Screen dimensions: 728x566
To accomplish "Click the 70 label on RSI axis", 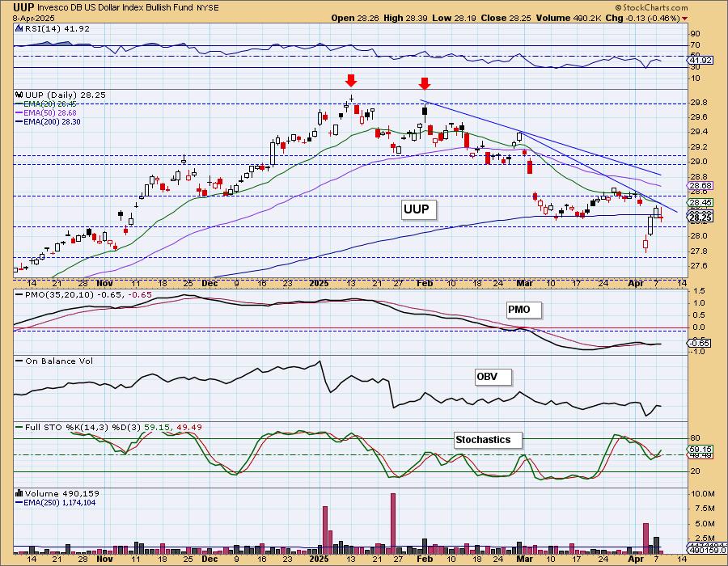I will click(x=696, y=45).
